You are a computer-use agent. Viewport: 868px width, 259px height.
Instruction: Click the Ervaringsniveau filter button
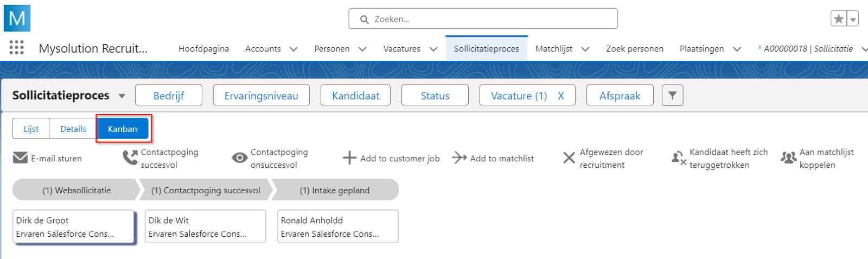click(x=261, y=96)
